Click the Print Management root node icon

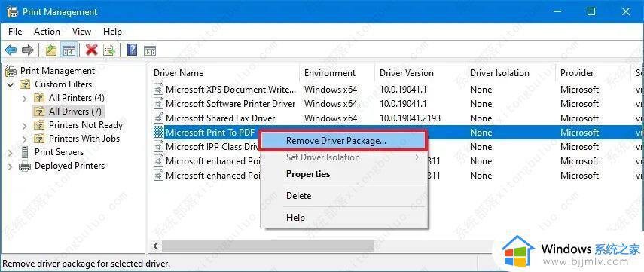coord(11,71)
